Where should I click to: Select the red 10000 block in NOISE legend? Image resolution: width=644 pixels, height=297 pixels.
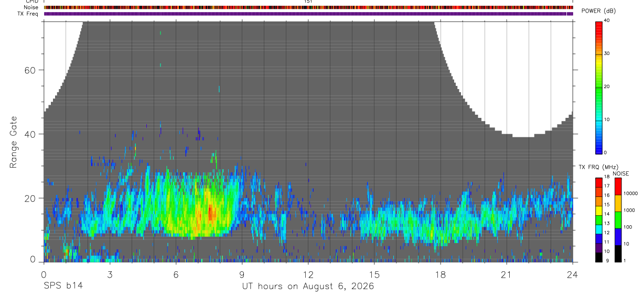618,186
